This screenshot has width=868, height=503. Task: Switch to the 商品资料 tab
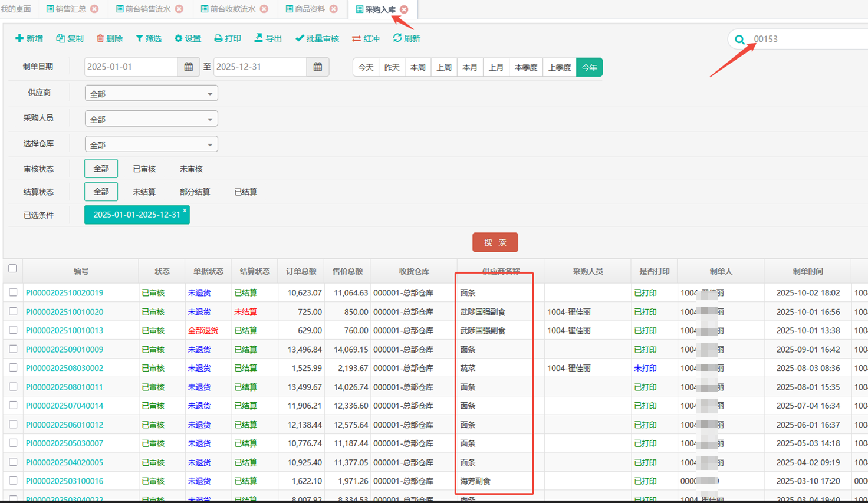[310, 9]
